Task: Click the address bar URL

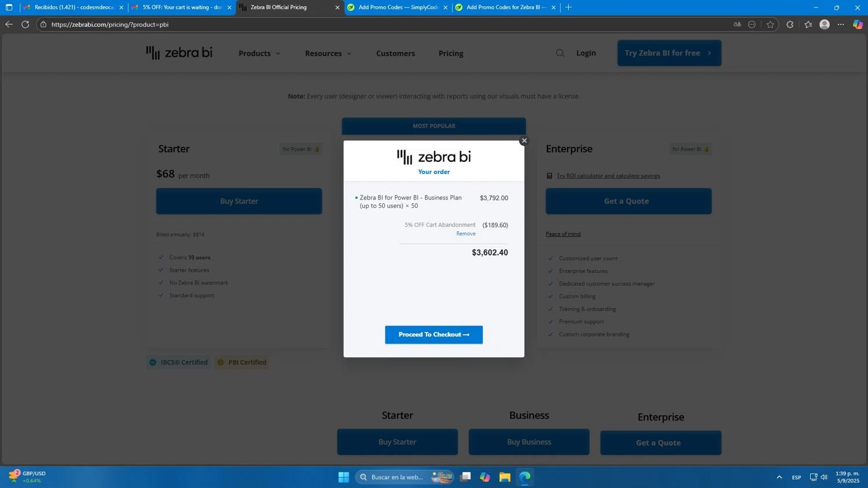Action: (110, 24)
